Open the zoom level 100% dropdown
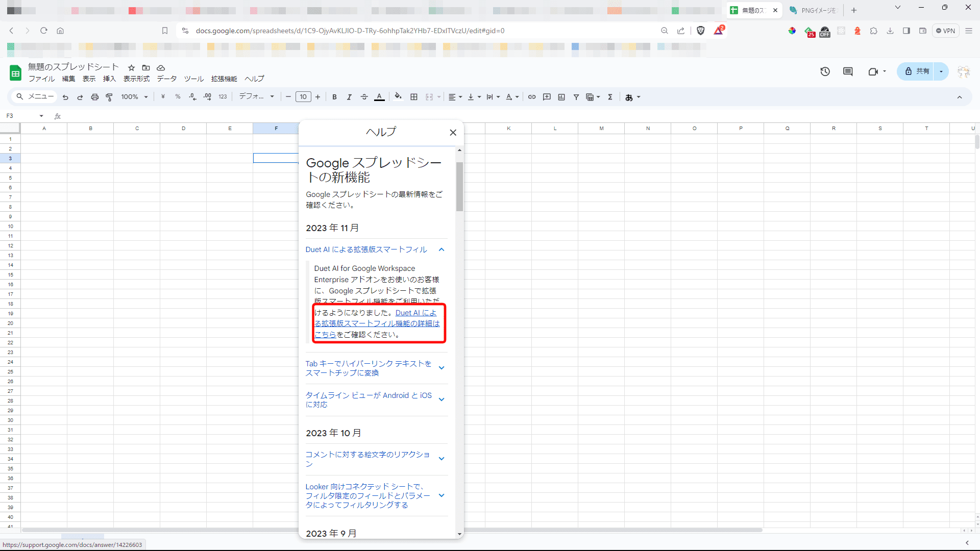The width and height of the screenshot is (980, 551). pos(135,97)
